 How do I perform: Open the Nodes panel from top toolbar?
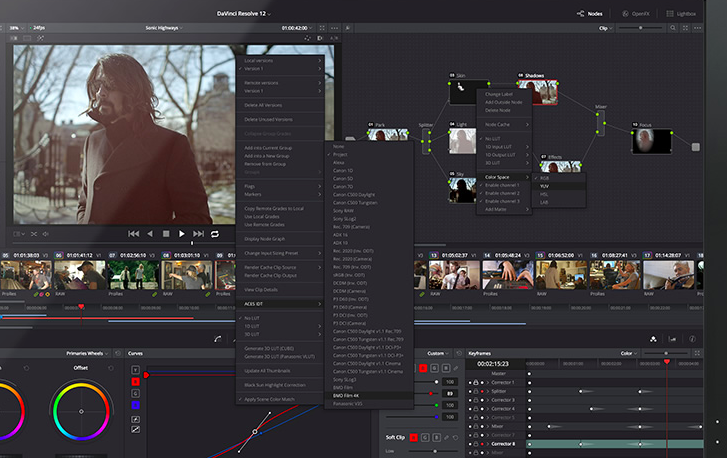click(x=588, y=14)
